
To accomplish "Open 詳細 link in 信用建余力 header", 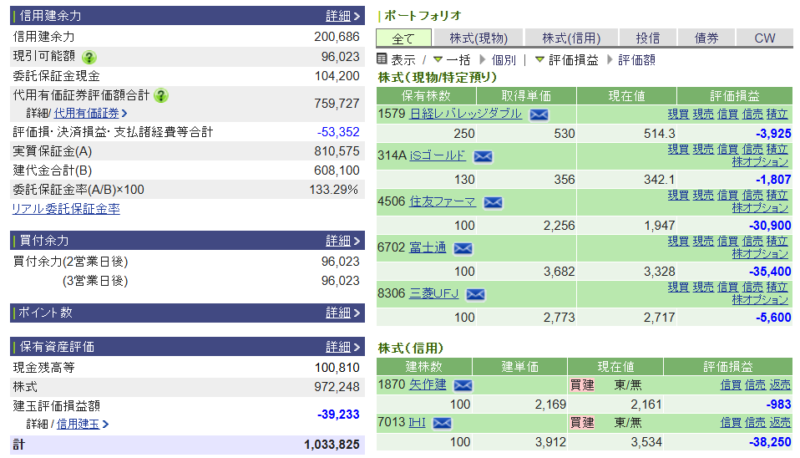I will click(343, 16).
